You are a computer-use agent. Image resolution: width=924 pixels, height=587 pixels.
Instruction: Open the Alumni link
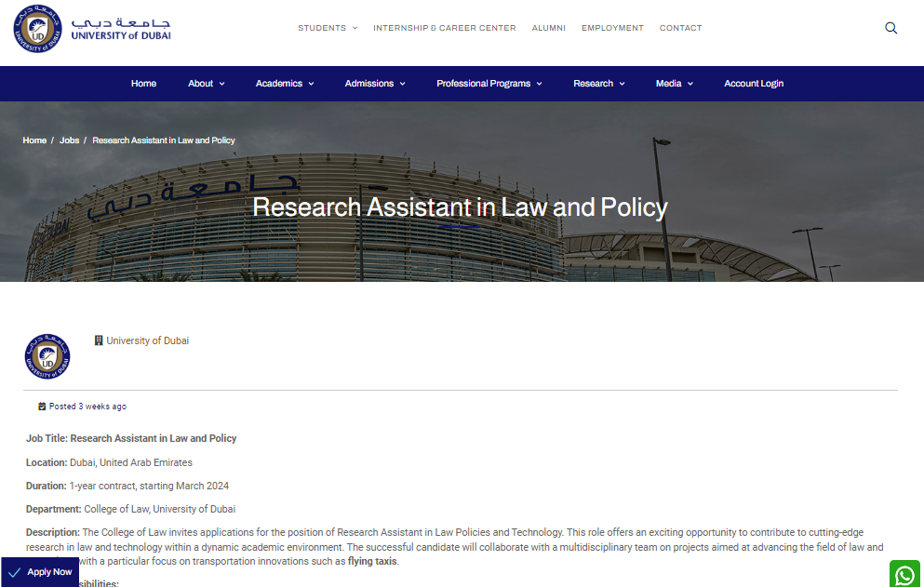[548, 28]
